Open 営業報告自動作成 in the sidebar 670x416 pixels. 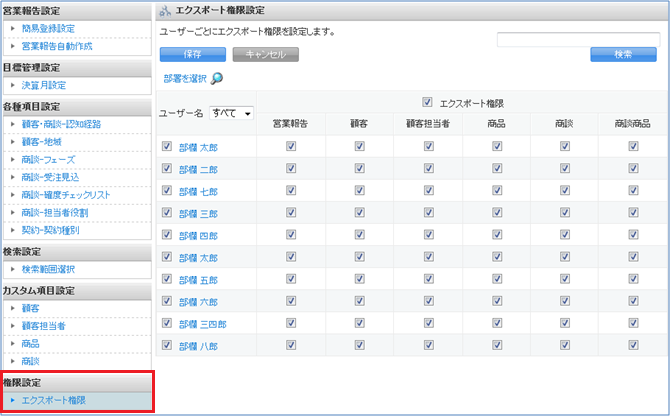point(58,46)
